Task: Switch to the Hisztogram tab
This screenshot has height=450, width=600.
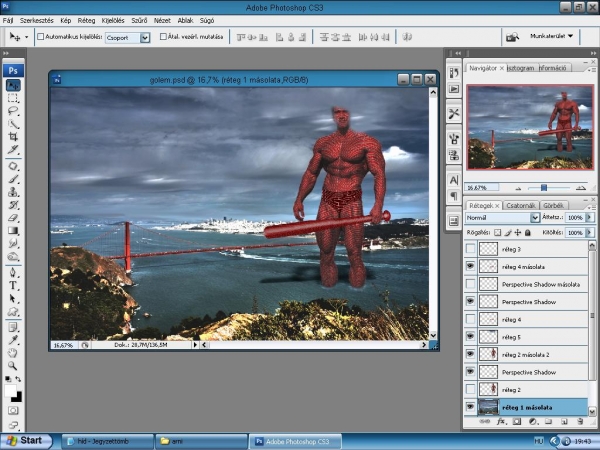Action: coord(521,68)
